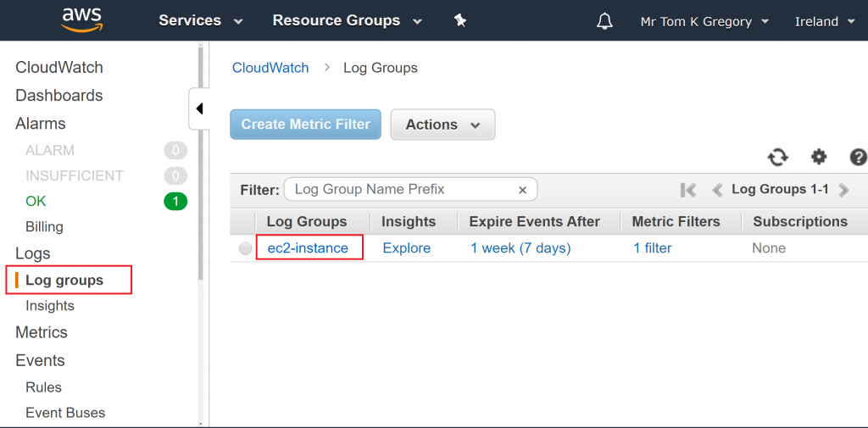The image size is (868, 428).
Task: Collapse the left navigation panel arrow
Action: (x=199, y=108)
